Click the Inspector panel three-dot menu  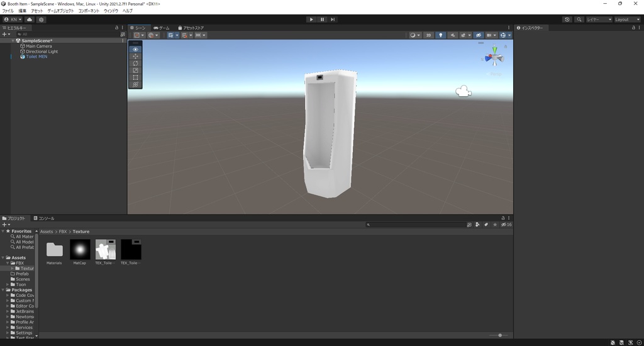[640, 28]
